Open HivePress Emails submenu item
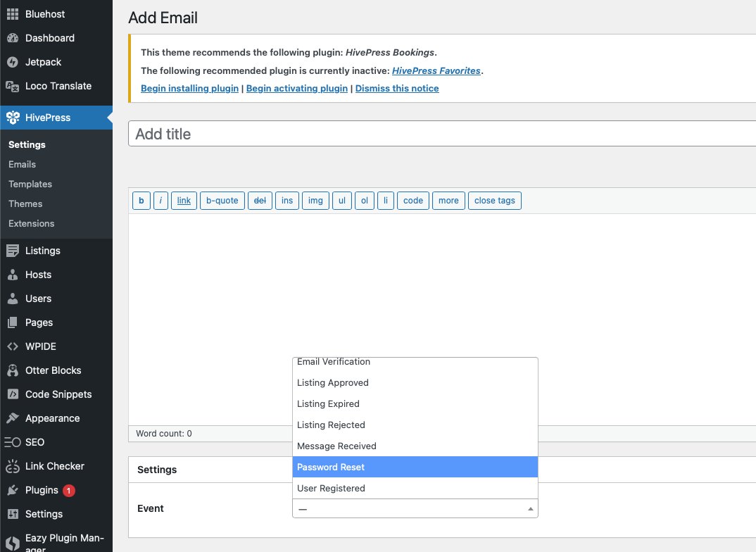This screenshot has width=756, height=552. tap(23, 164)
